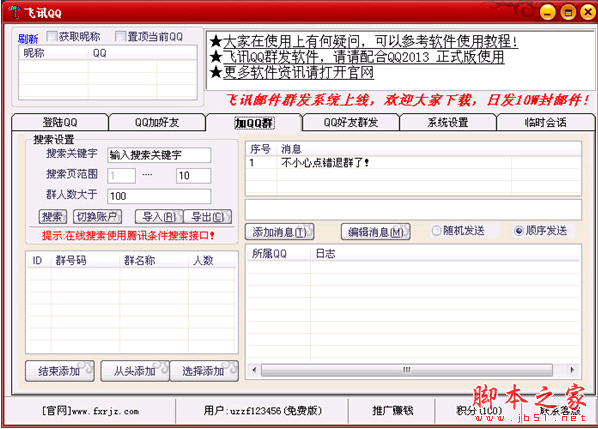Click the 导出(C) button
Screen dimensions: 598x429
click(x=207, y=217)
